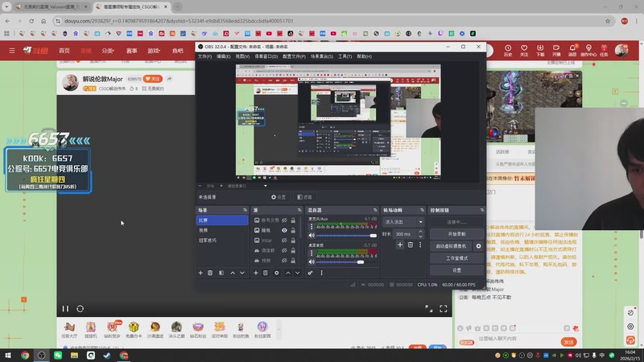
Task: Increase transition duration stepper up
Action: [x=420, y=232]
